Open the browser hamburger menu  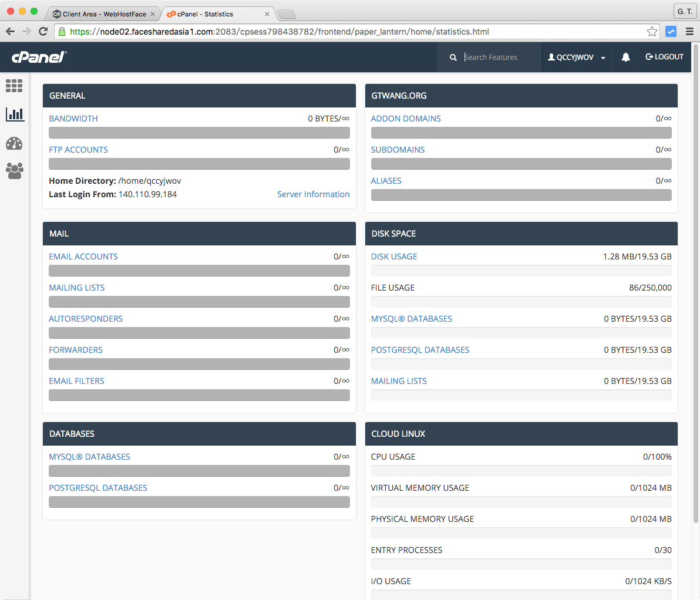click(x=689, y=32)
